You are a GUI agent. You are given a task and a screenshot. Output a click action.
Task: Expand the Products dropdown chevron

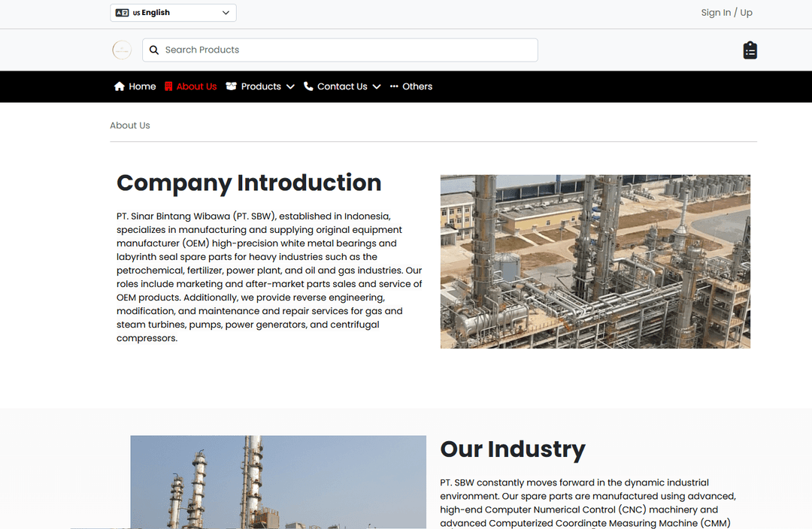click(290, 87)
